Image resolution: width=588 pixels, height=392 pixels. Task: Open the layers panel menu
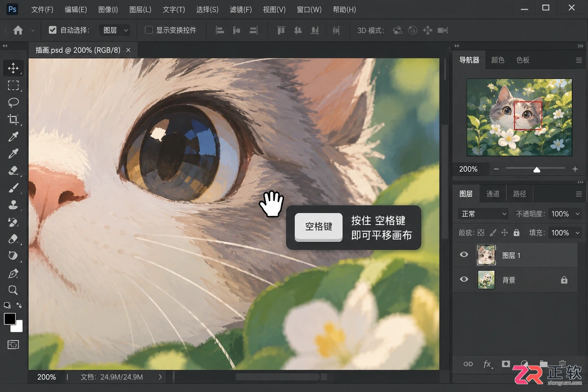point(579,194)
